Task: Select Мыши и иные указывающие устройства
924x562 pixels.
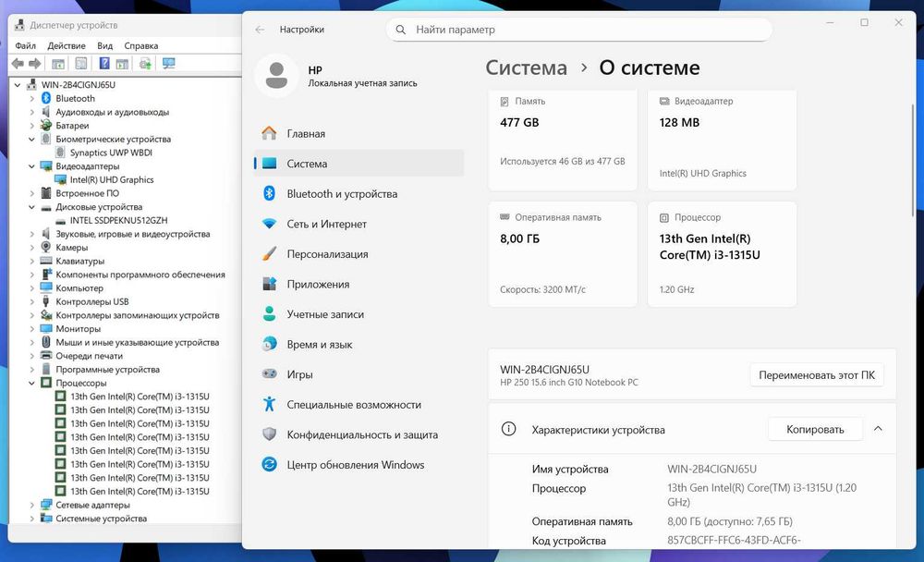Action: [x=138, y=343]
